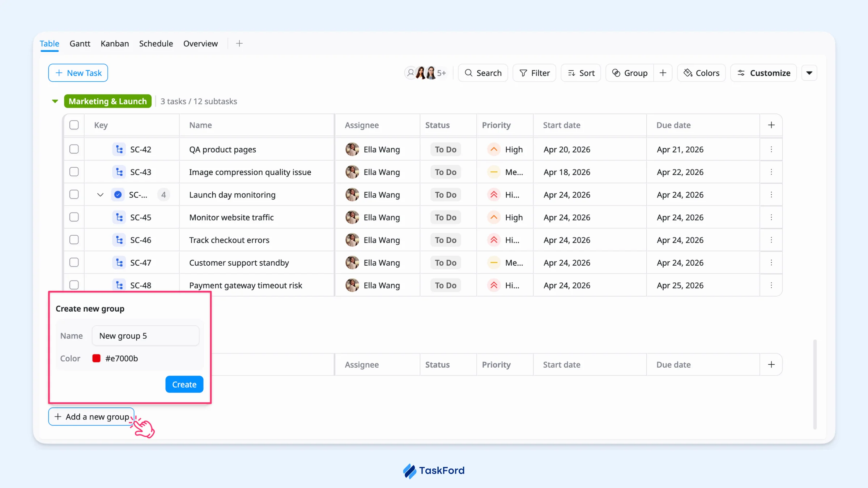Open the row menu for Track checkout errors

pos(771,240)
